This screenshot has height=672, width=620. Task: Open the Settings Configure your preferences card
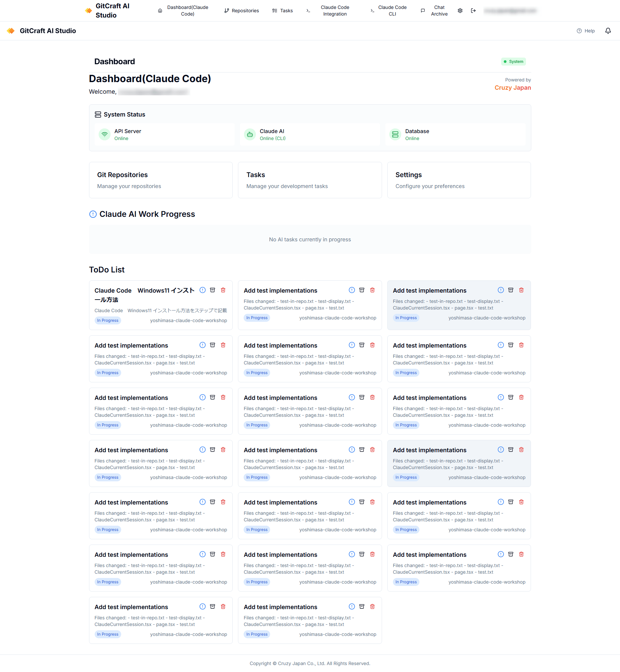tap(459, 180)
